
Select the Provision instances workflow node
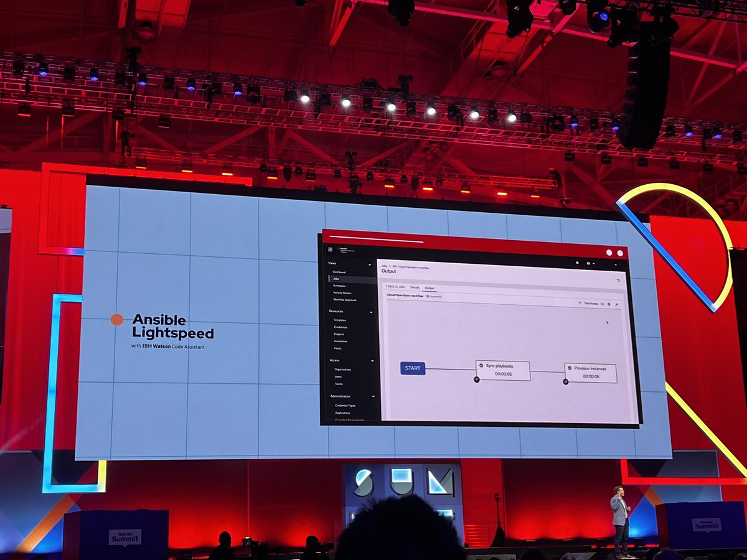tap(591, 373)
